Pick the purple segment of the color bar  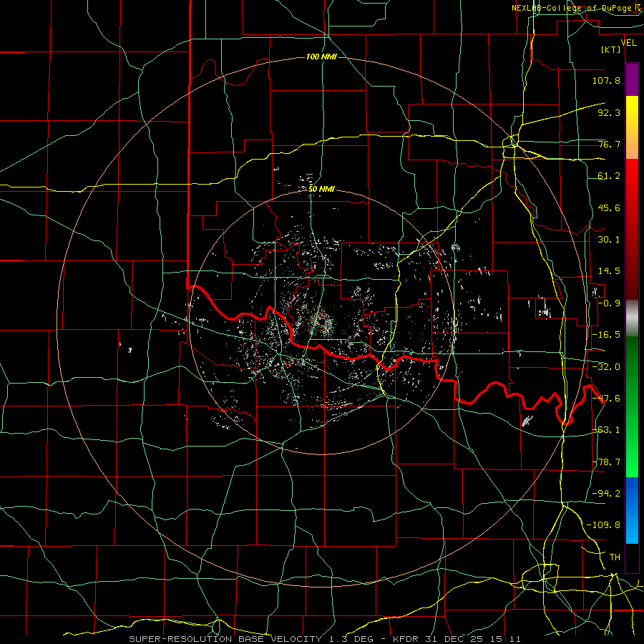pyautogui.click(x=632, y=79)
